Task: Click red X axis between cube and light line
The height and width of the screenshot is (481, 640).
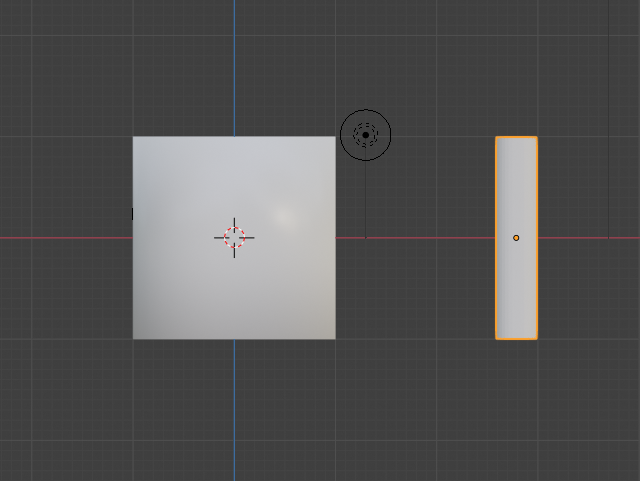Action: click(350, 238)
